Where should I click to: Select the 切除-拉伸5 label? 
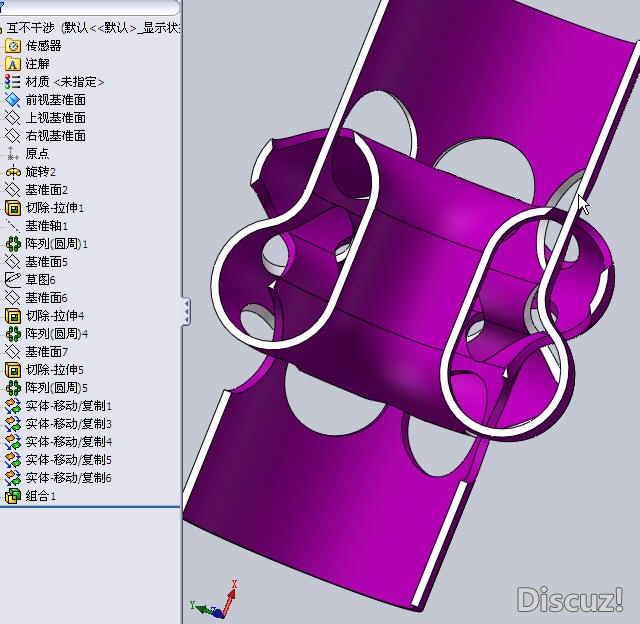click(x=55, y=370)
